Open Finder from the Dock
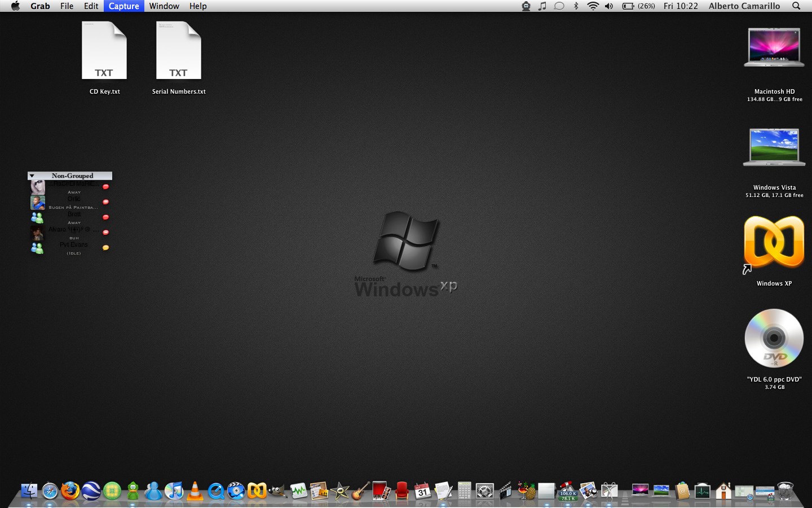This screenshot has width=812, height=508. (29, 491)
